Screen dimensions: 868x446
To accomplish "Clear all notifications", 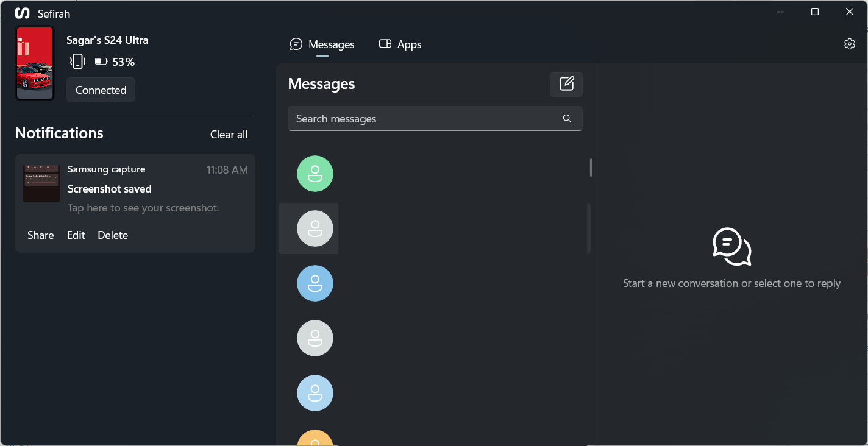I will (229, 134).
